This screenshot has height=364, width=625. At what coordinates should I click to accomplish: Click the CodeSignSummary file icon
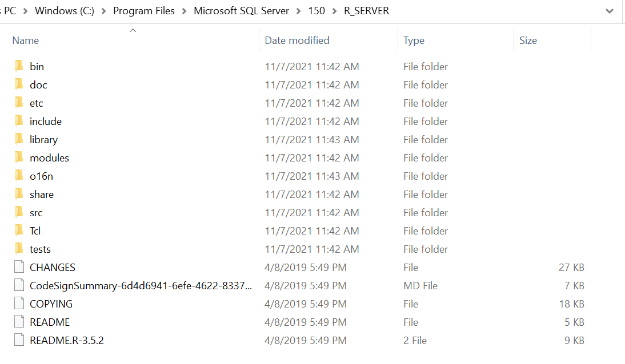(19, 285)
